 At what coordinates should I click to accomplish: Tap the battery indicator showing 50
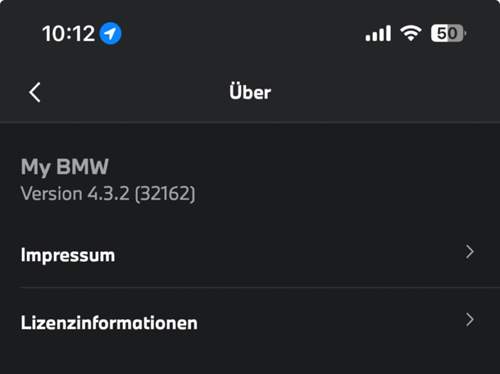tap(448, 33)
